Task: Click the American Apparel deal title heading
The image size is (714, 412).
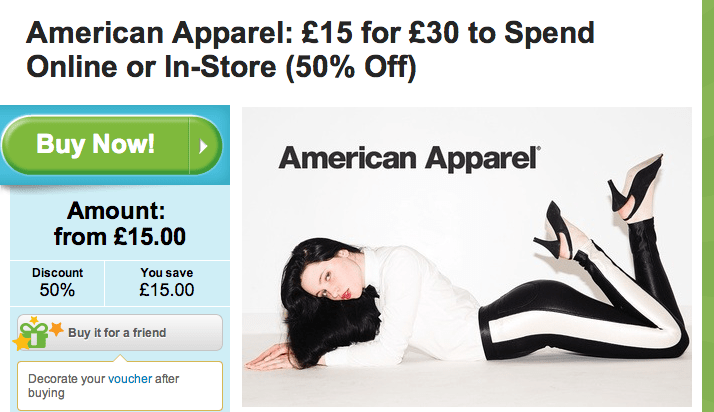Action: tap(310, 50)
